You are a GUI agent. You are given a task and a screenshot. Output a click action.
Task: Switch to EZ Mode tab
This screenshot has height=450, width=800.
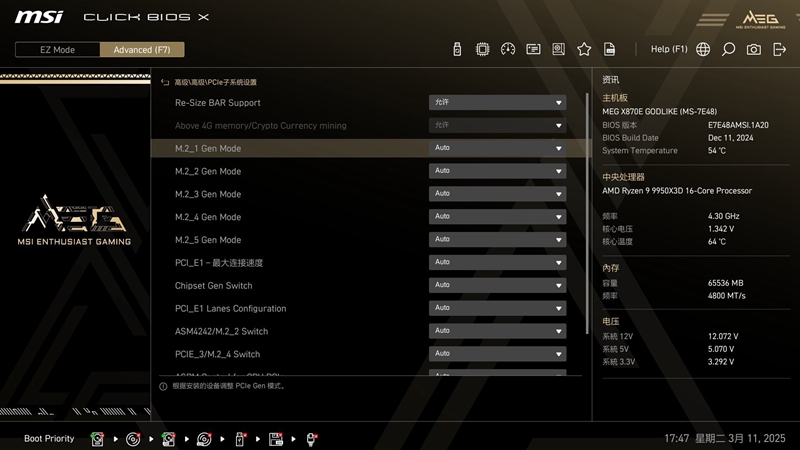coord(57,50)
